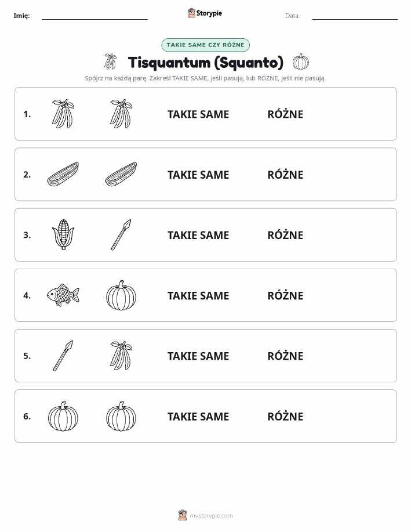Viewport: 411px width, 532px height.
Task: Click the bean pods picture in row 5
Action: point(121,356)
